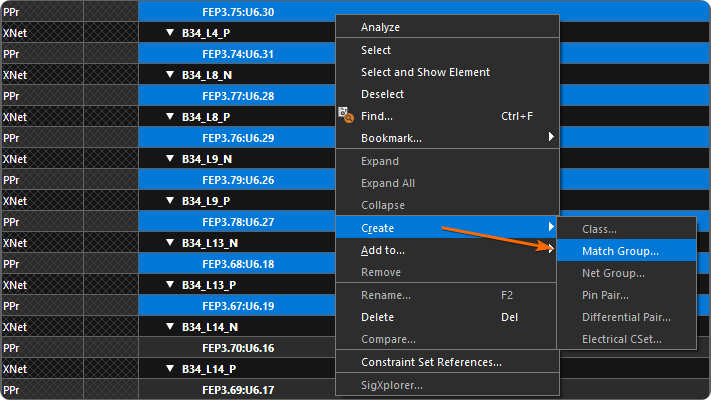Open the Bookmark submenu

391,138
